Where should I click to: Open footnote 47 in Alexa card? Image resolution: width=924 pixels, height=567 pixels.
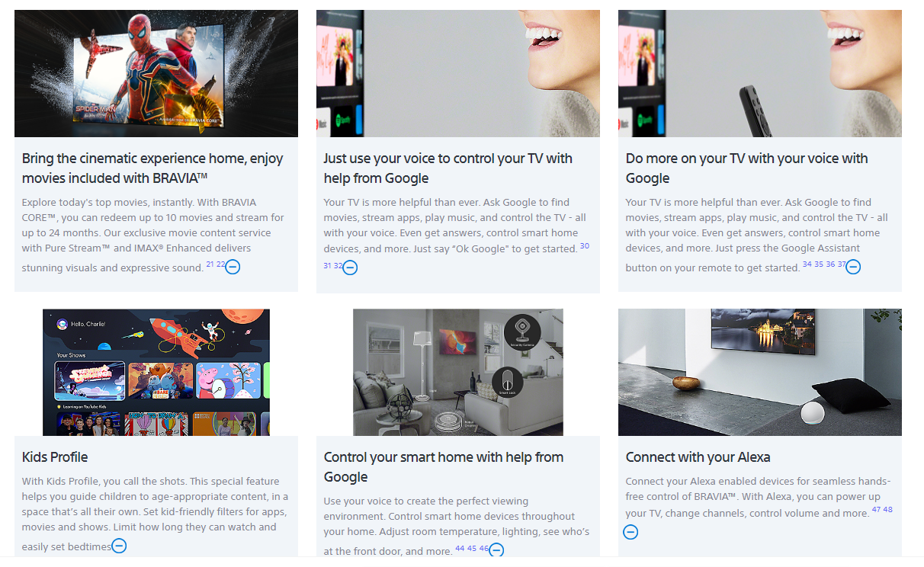click(x=876, y=510)
